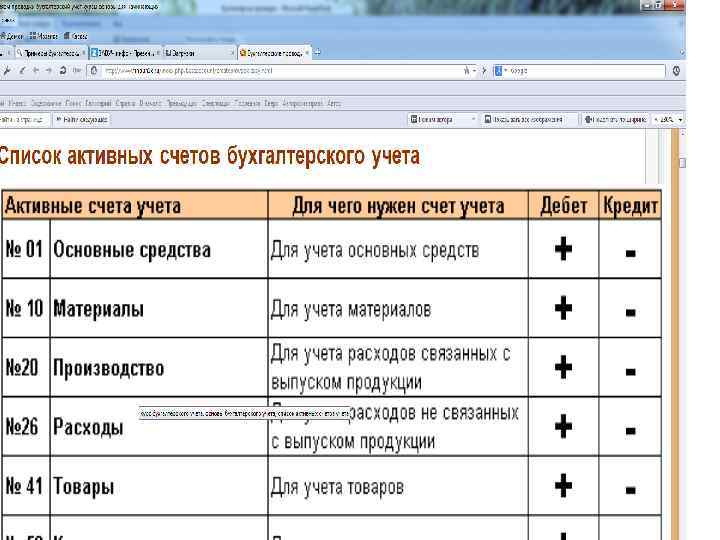This screenshot has width=720, height=540.
Task: Click the Производство cell
Action: click(x=159, y=368)
